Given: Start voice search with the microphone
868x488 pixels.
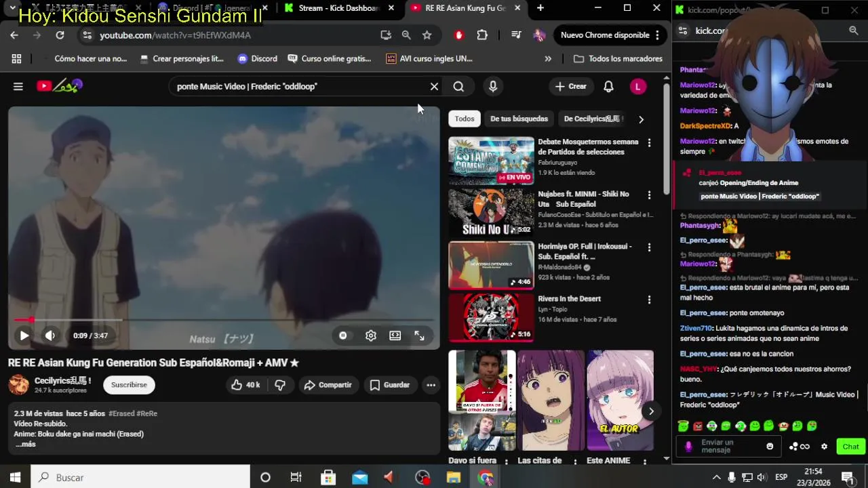Looking at the screenshot, I should click(493, 86).
